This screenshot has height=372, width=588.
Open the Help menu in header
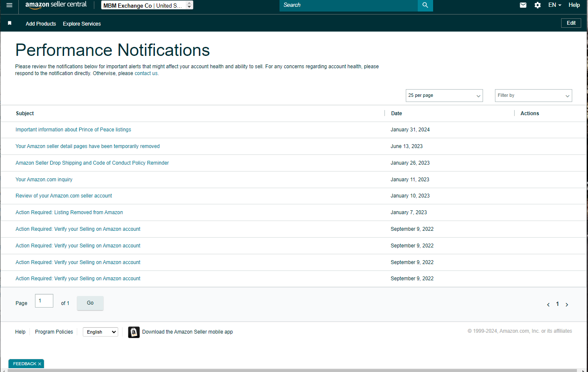pos(574,5)
